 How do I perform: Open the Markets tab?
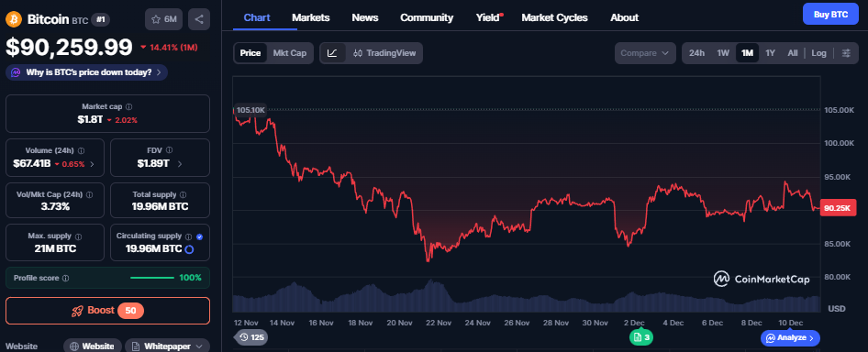[x=310, y=17]
